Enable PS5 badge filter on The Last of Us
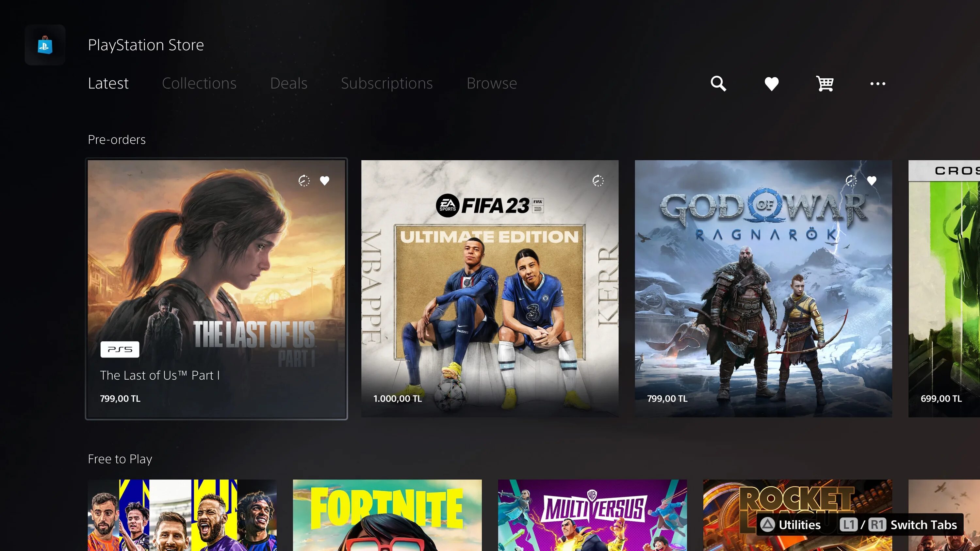This screenshot has height=551, width=980. click(119, 349)
